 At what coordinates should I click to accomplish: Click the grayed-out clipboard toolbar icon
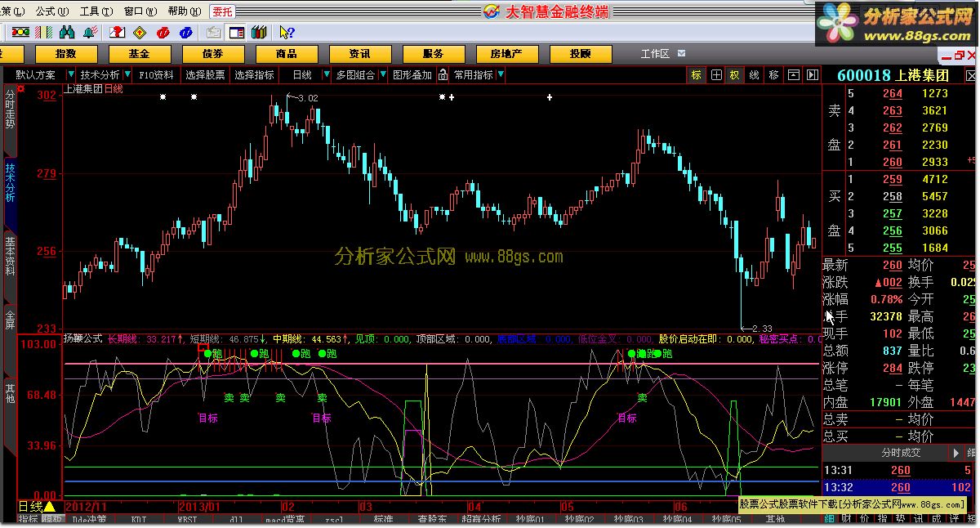[x=213, y=32]
